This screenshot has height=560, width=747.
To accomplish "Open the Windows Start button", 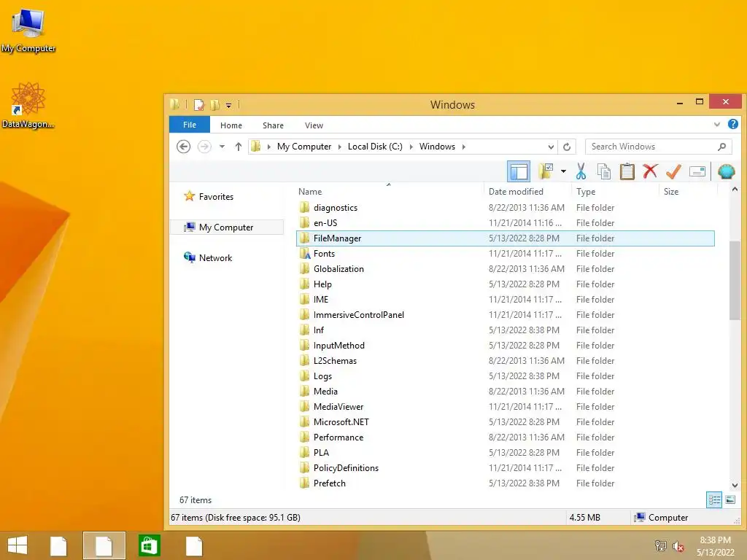I will 18,545.
